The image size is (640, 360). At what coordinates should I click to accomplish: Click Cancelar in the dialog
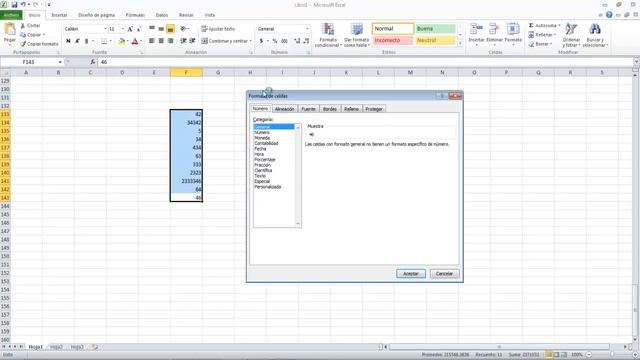coord(444,274)
